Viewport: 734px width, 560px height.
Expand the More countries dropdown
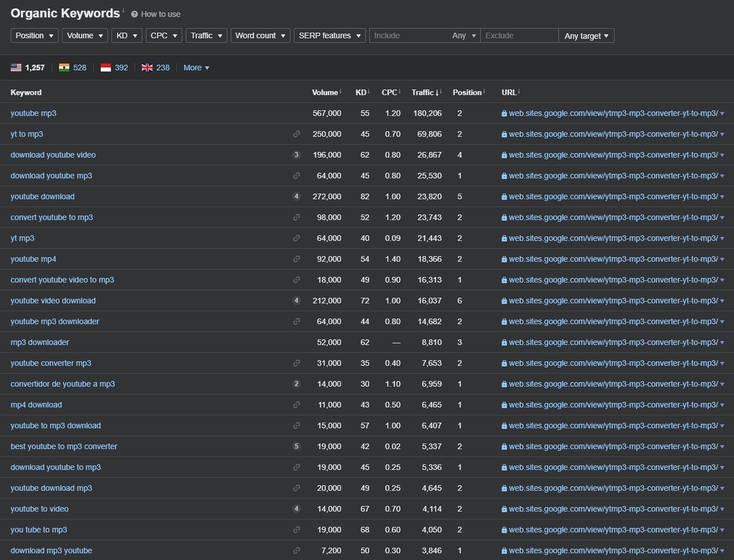(x=196, y=68)
